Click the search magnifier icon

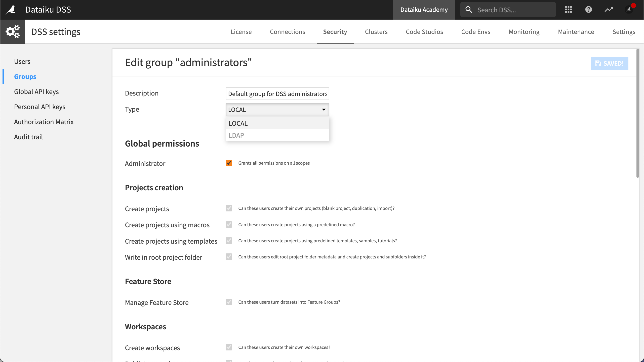tap(468, 9)
